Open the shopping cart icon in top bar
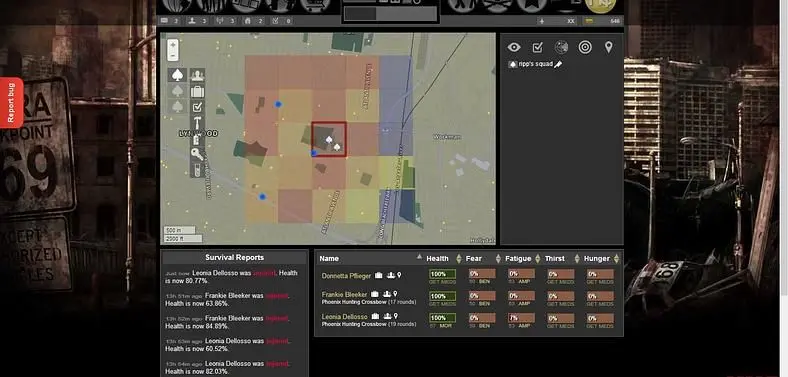The width and height of the screenshot is (788, 377). (315, 5)
